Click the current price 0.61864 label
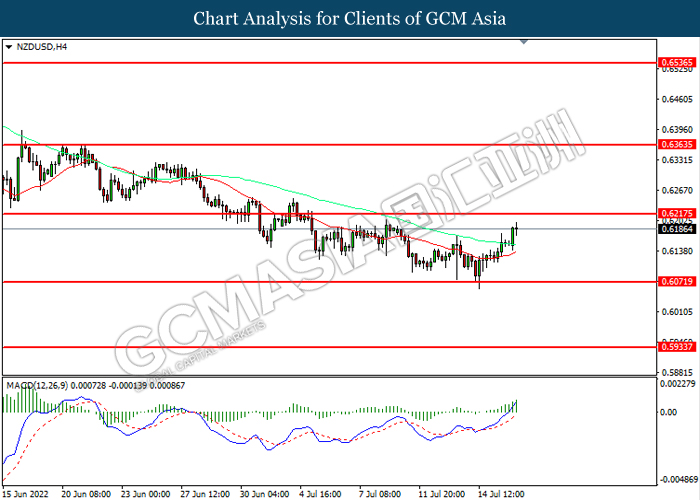Viewport: 700px width, 500px height. (x=677, y=229)
